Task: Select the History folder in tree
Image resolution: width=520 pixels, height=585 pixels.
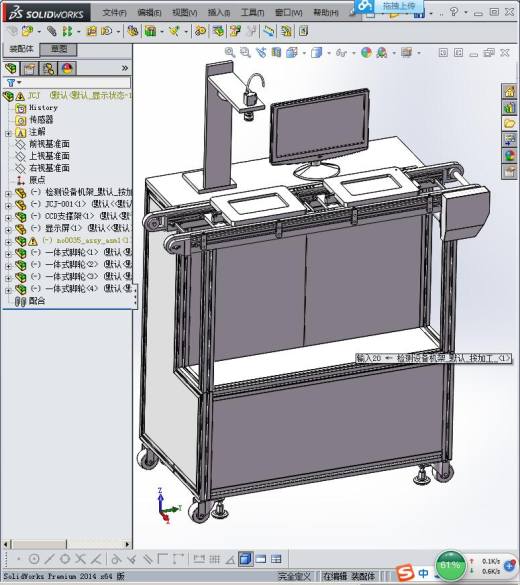Action: 37,108
